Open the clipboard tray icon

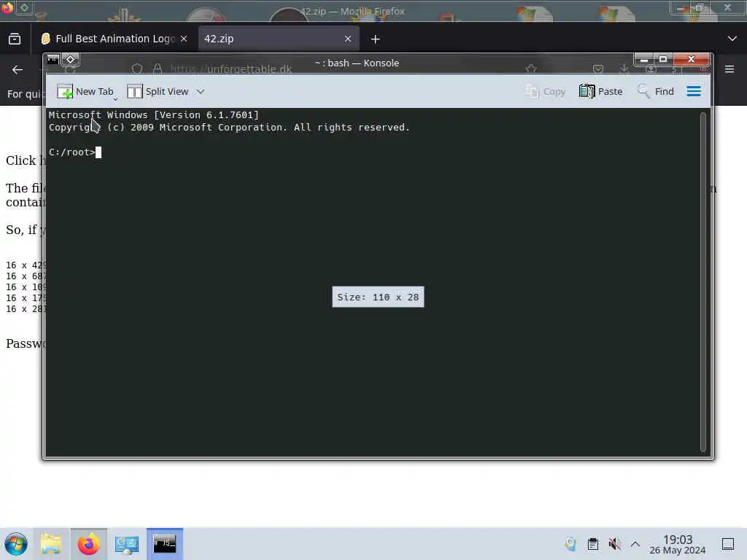(592, 544)
